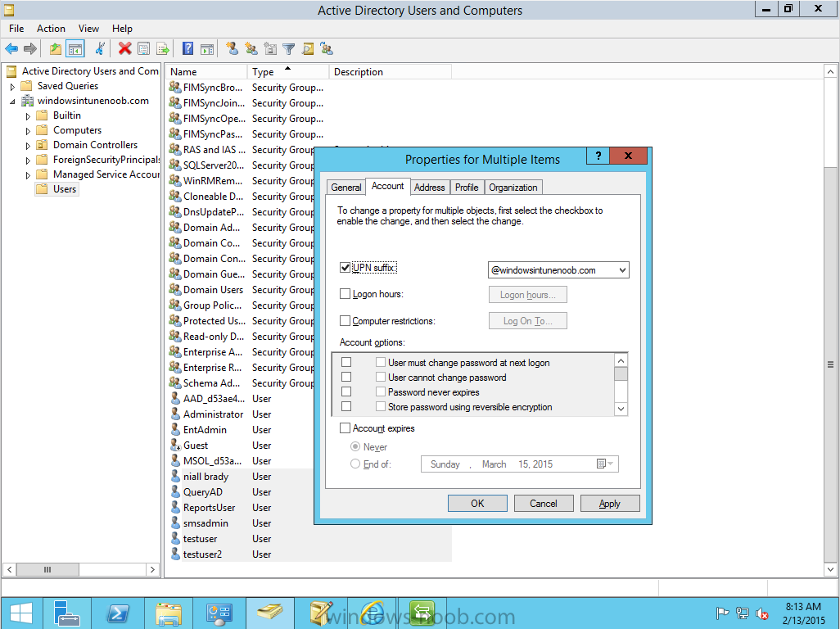Click the red X Delete icon
The width and height of the screenshot is (840, 629).
pyautogui.click(x=124, y=49)
